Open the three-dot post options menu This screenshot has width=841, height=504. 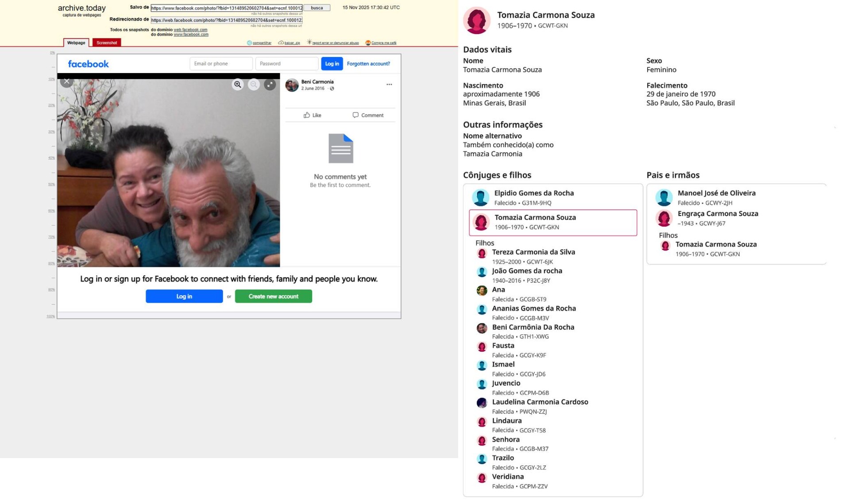click(x=389, y=85)
